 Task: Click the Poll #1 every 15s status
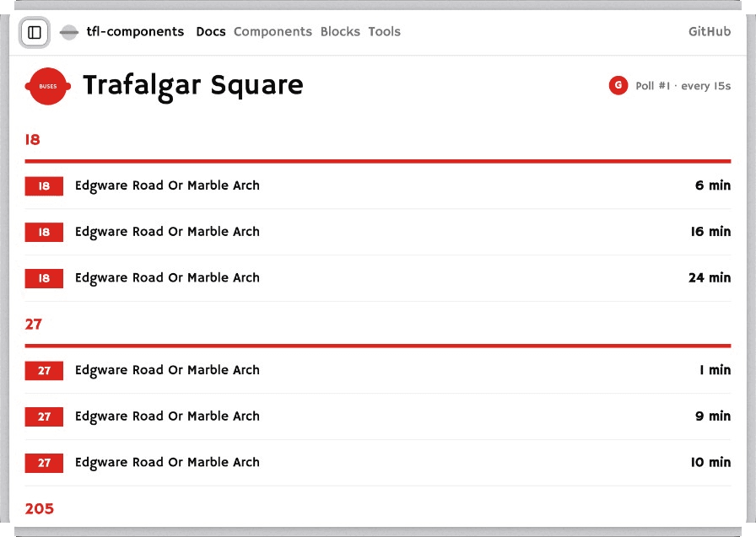pos(683,86)
